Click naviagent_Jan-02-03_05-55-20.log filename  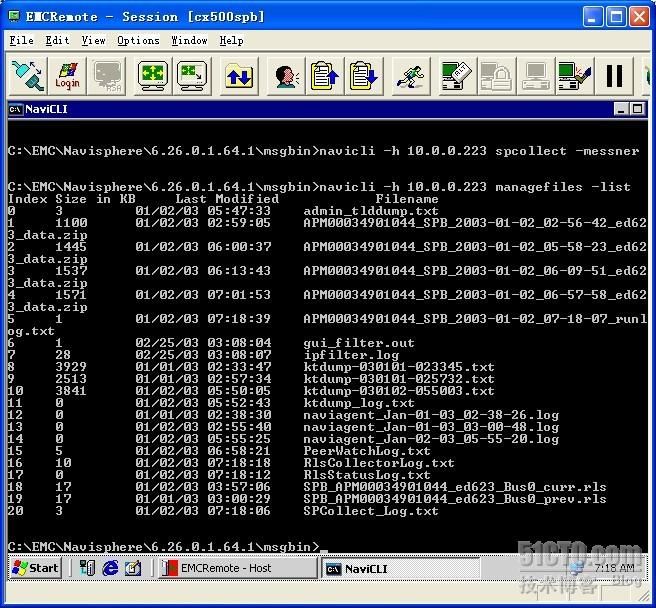click(431, 439)
